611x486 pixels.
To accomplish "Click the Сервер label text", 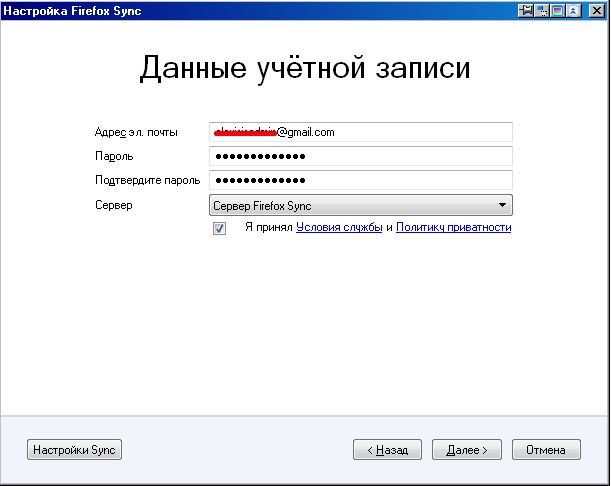I will [114, 205].
